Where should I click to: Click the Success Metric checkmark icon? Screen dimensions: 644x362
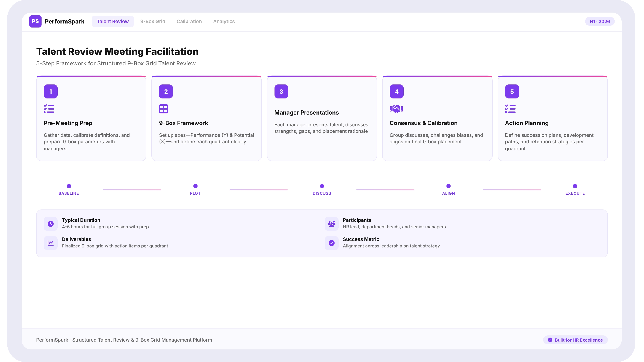[x=331, y=243]
